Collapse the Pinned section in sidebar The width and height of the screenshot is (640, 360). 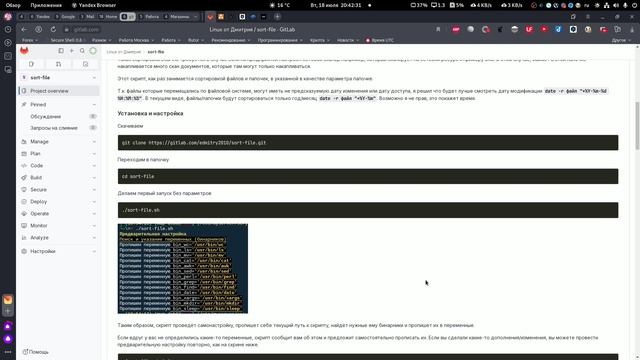pos(94,105)
